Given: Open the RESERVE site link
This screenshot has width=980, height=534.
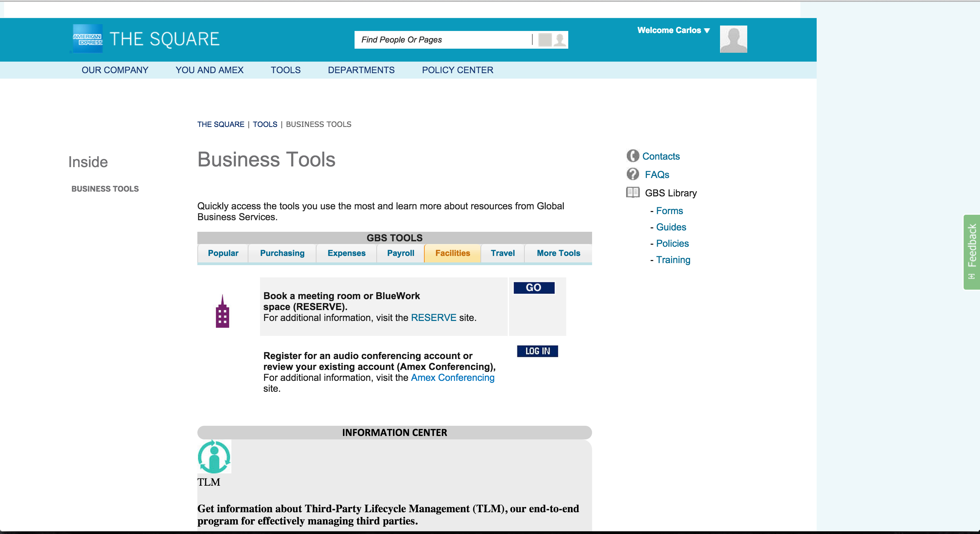Looking at the screenshot, I should [433, 318].
